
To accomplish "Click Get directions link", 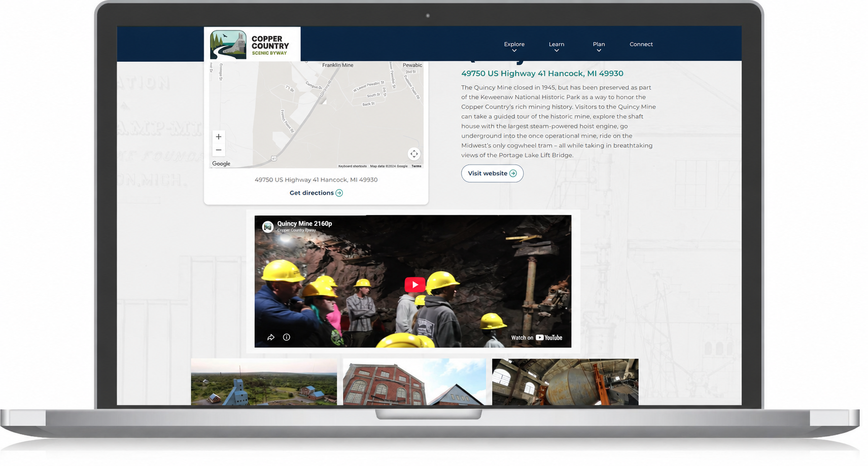I will coord(316,193).
